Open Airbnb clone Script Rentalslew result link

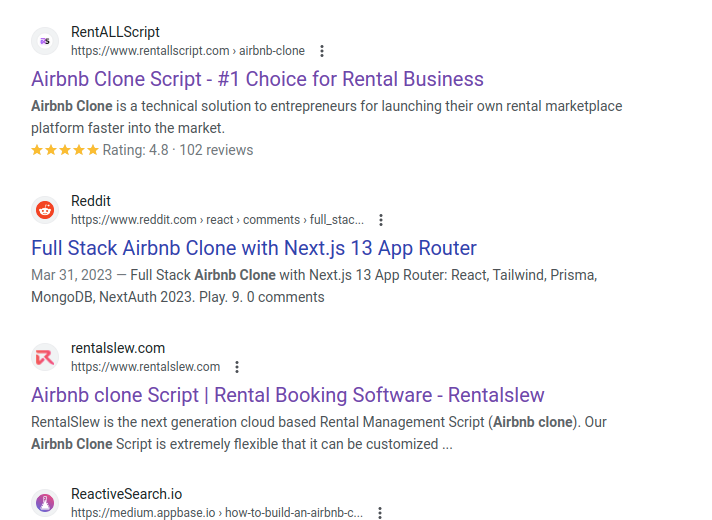pos(288,395)
